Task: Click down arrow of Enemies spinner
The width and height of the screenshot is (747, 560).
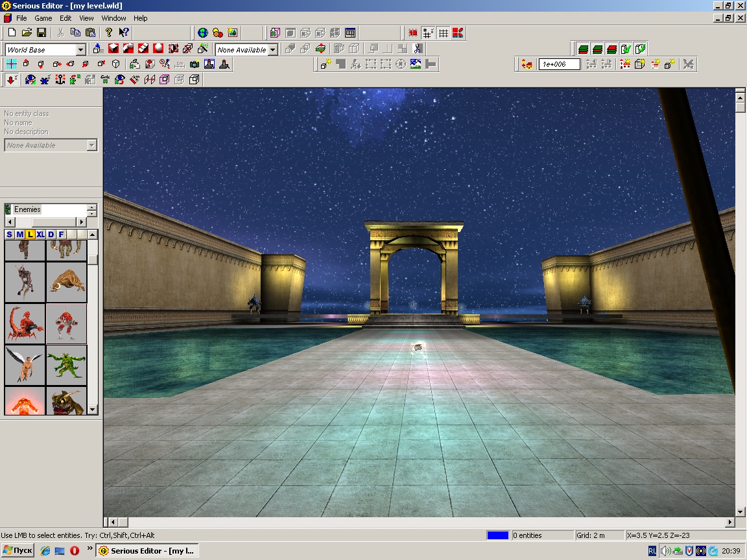Action: click(92, 213)
